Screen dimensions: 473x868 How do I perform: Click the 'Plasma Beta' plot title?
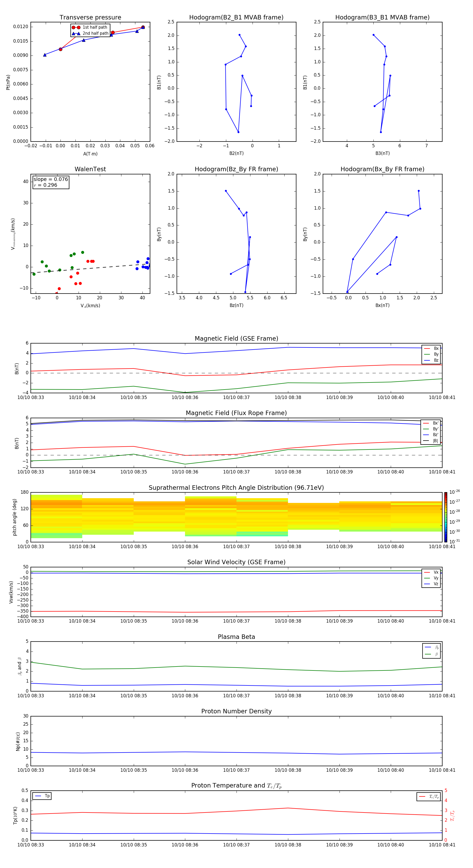click(236, 637)
